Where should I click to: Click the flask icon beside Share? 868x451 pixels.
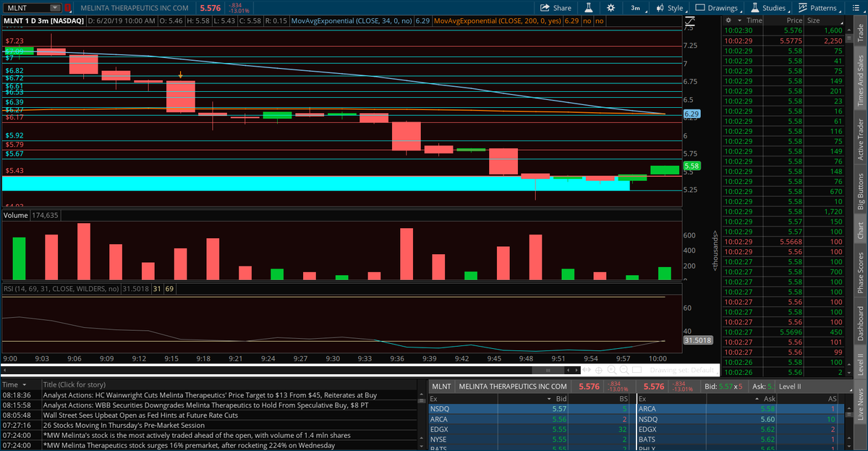[x=589, y=8]
